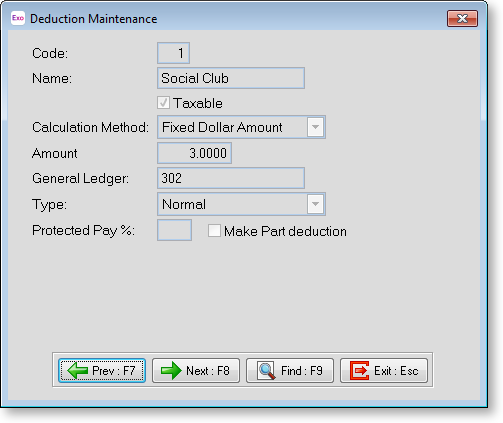Click the Exit : Esc button
The height and width of the screenshot is (423, 503).
tap(384, 370)
